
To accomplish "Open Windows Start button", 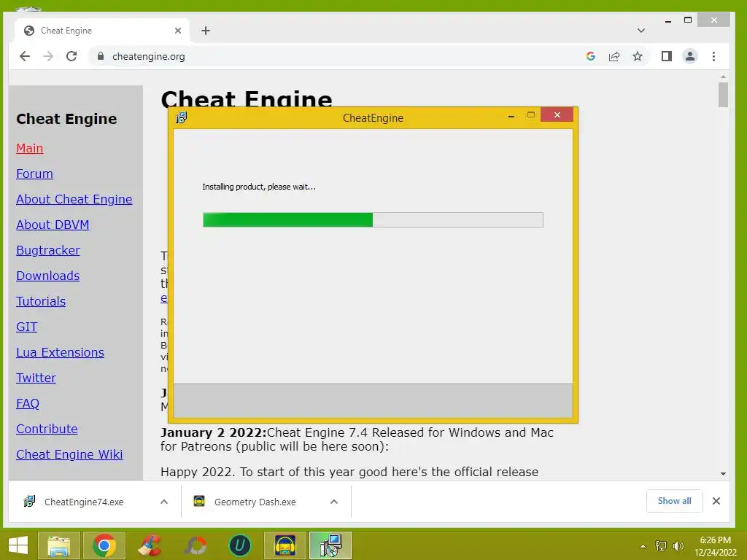I will pyautogui.click(x=18, y=545).
